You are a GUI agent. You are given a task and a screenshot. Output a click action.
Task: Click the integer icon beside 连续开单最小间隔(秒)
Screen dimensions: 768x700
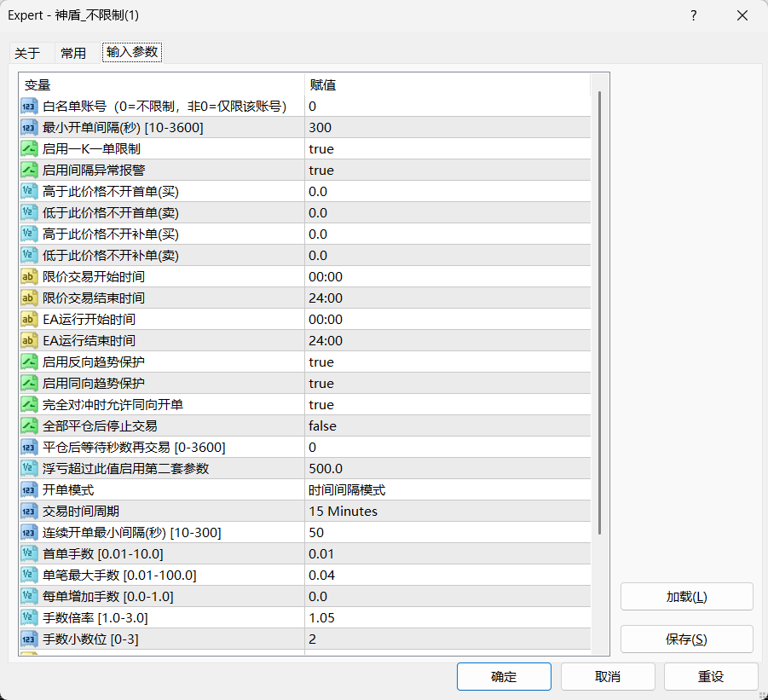29,533
